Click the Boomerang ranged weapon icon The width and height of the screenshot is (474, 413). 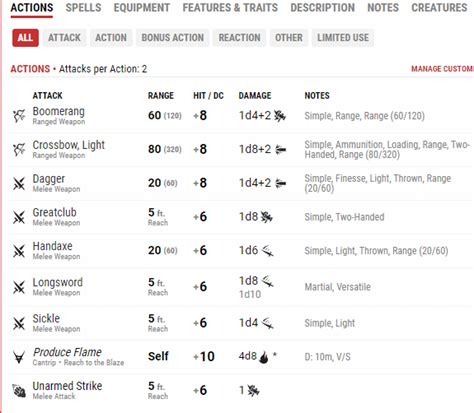(x=19, y=116)
